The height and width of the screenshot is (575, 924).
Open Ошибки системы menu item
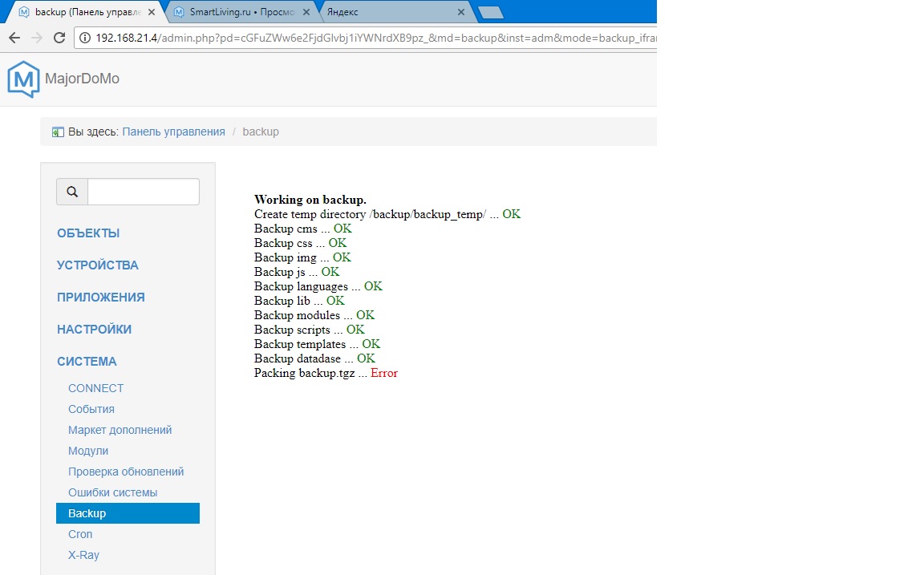coord(112,492)
